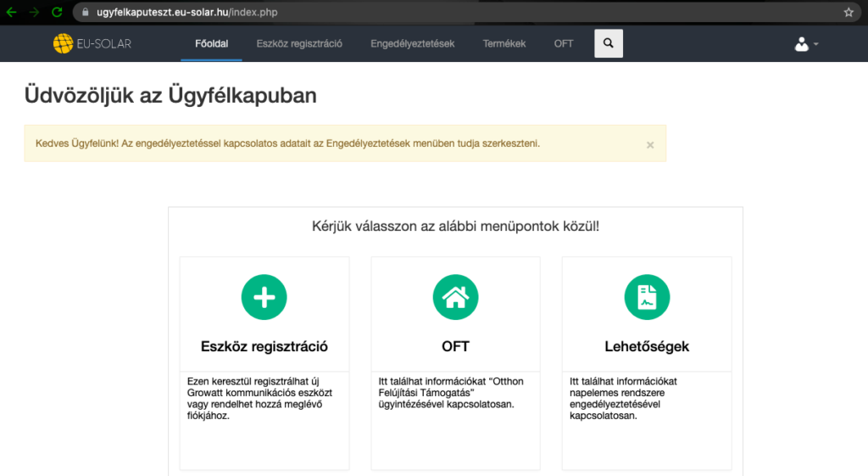
Task: Click the green house icon
Action: [455, 297]
